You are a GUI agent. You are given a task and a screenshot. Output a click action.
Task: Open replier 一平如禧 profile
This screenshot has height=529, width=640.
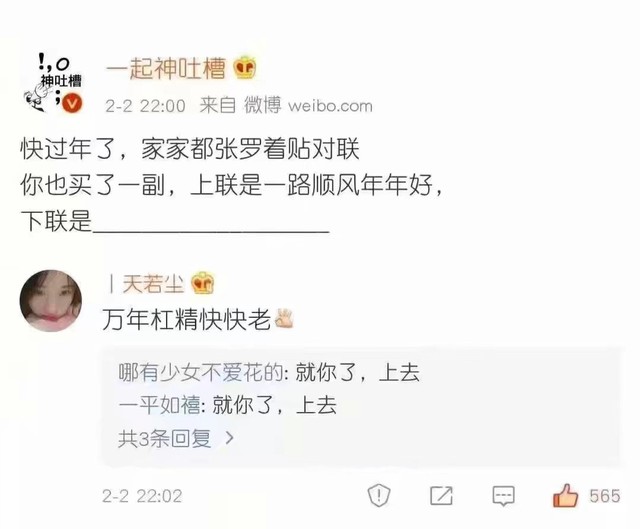pos(159,406)
